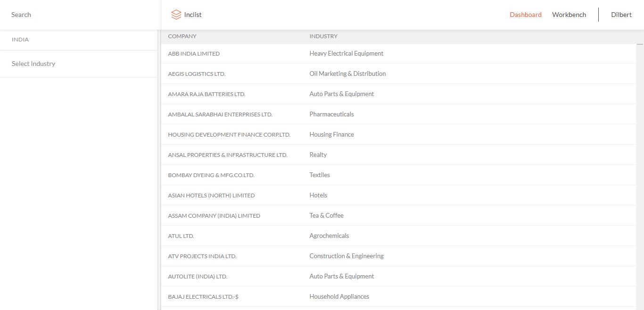Select Aegis Logistics Ltd. company
This screenshot has width=644, height=310.
coord(197,74)
